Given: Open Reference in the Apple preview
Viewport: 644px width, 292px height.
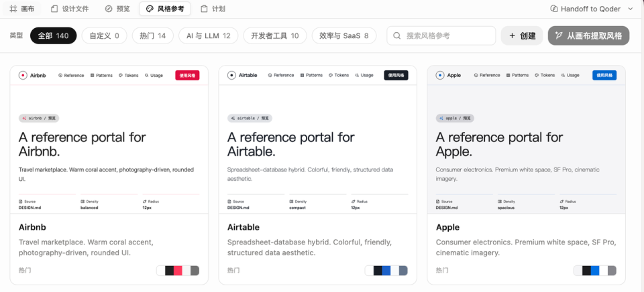Looking at the screenshot, I should point(487,76).
